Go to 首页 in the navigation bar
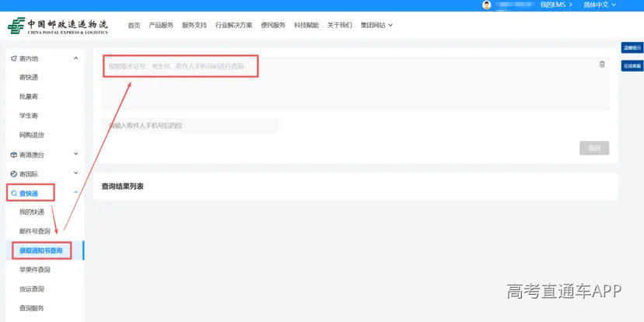The width and height of the screenshot is (644, 322). coord(134,25)
